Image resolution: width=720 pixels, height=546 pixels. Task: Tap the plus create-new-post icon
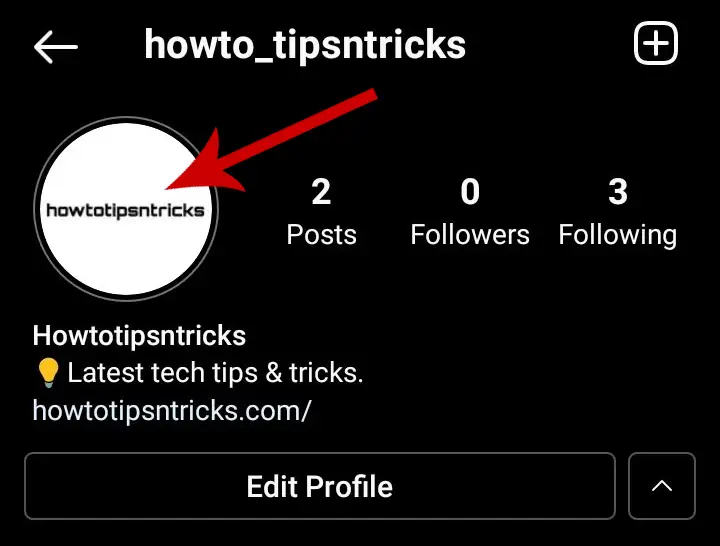coord(656,43)
